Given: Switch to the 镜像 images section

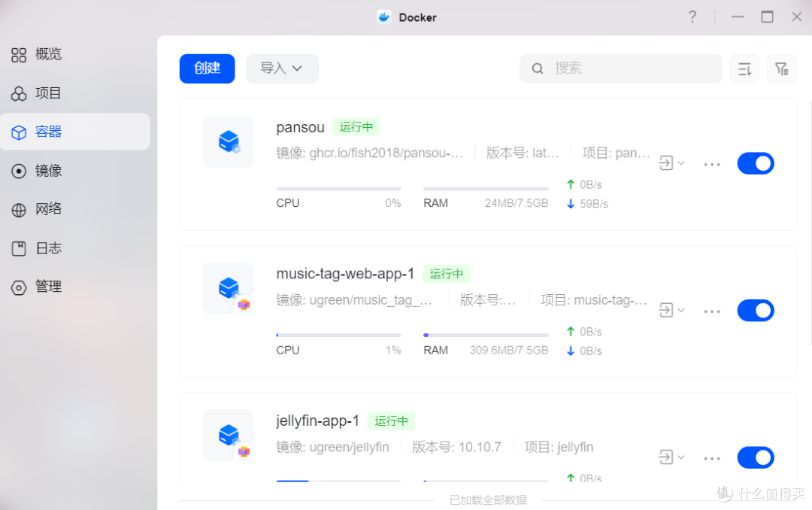Looking at the screenshot, I should 75,171.
